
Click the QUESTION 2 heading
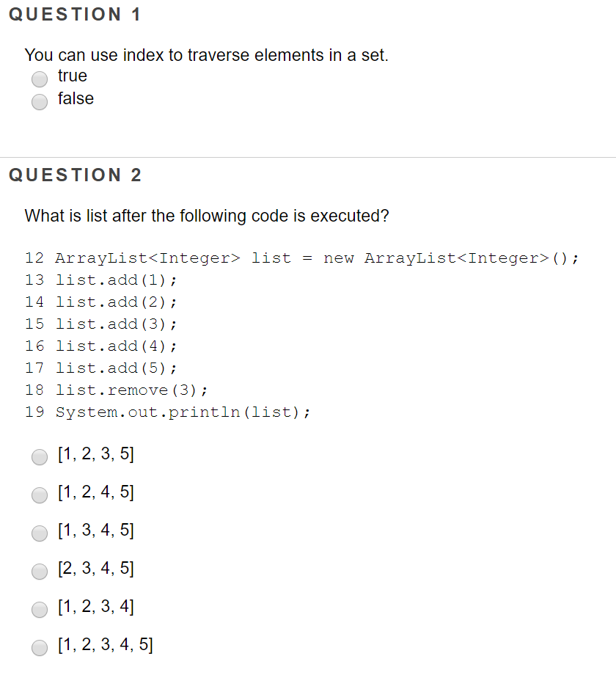tap(74, 175)
